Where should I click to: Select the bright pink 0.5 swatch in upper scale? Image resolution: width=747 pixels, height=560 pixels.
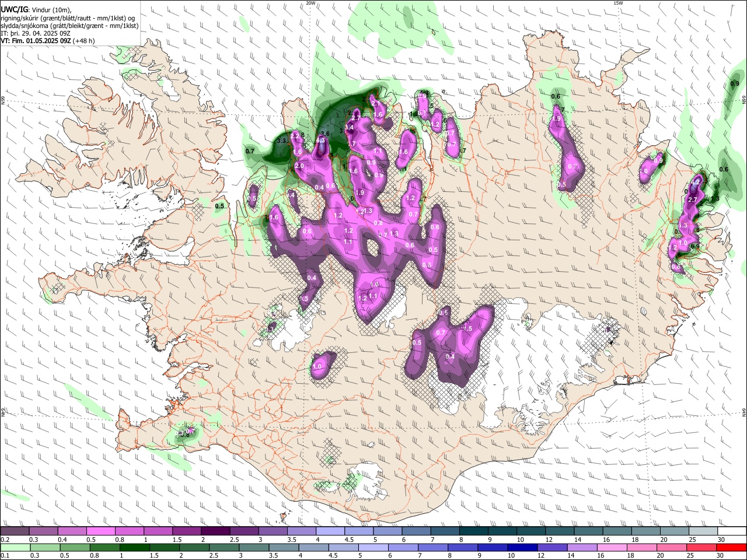point(100,531)
